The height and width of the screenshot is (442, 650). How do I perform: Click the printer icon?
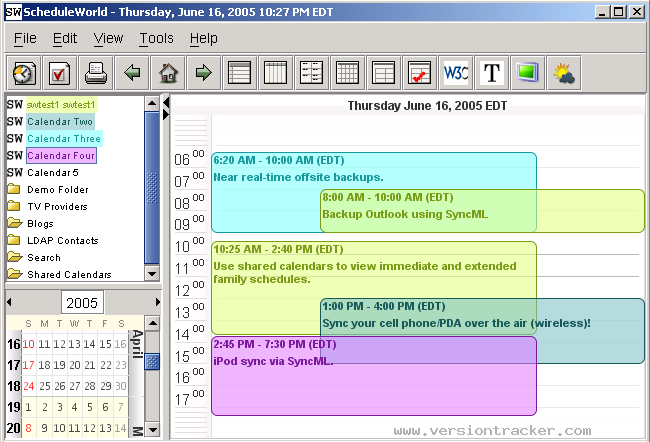[95, 73]
